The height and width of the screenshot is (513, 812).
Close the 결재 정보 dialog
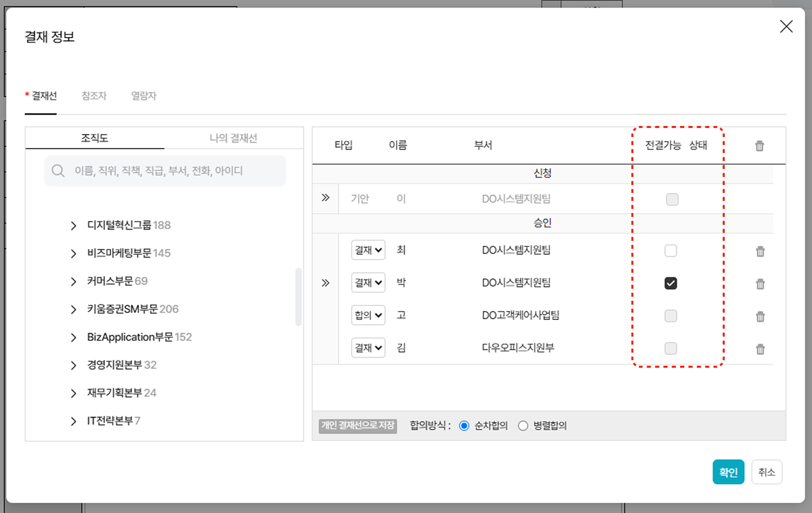[786, 26]
